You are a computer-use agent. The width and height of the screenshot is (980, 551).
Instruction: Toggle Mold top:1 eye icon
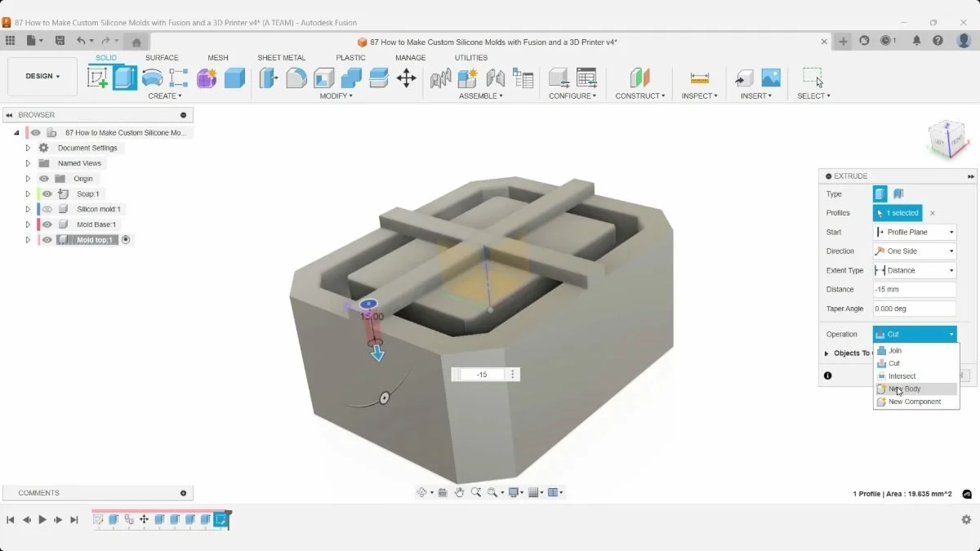[x=47, y=240]
